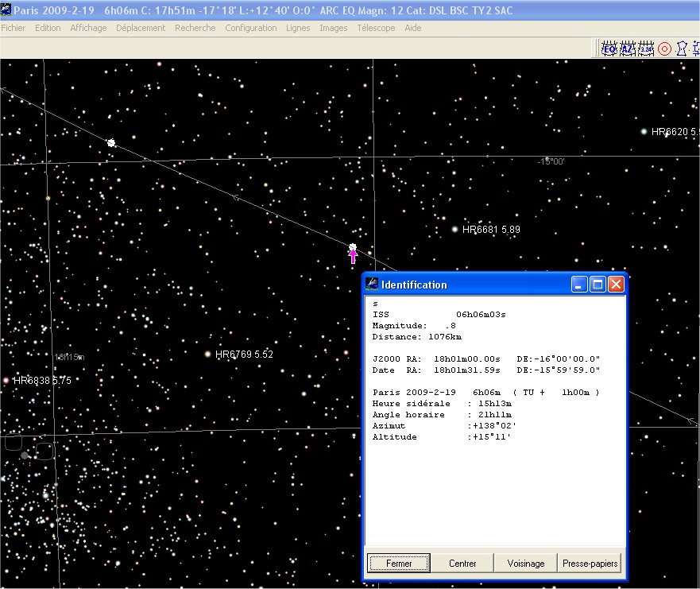Toggle the EQ equatorial grid icon

tap(609, 48)
